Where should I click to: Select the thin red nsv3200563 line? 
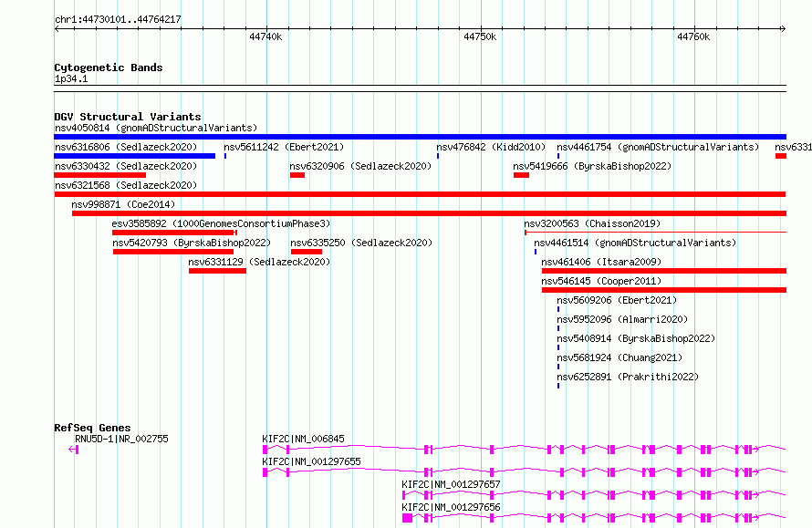655,233
